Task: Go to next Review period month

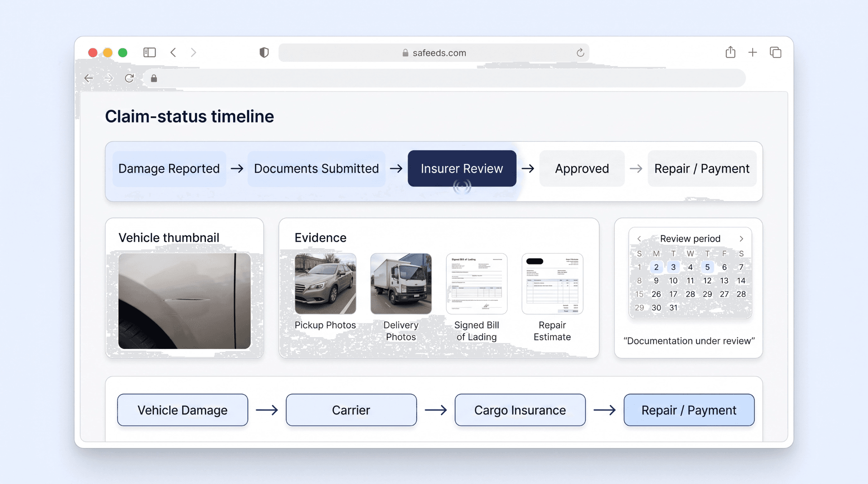Action: click(x=741, y=239)
